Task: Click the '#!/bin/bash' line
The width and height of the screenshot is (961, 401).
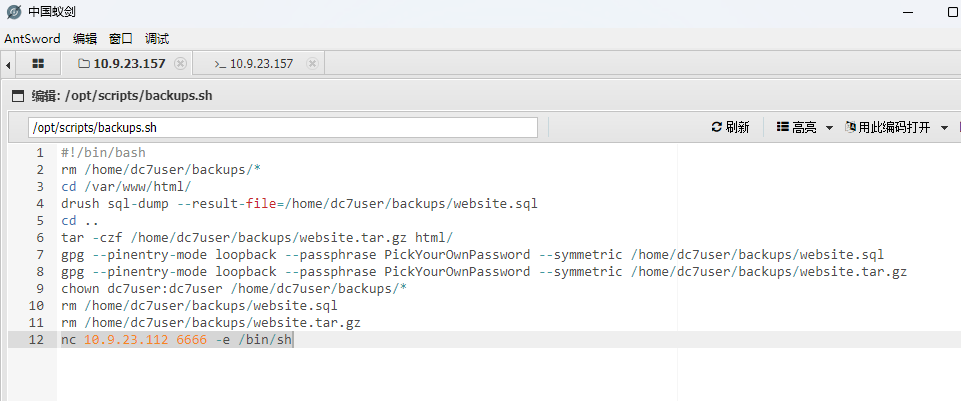Action: click(x=104, y=153)
